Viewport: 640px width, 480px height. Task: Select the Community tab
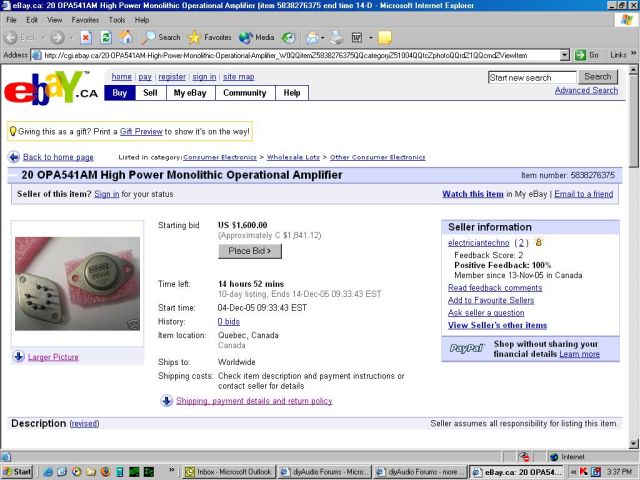(x=245, y=93)
